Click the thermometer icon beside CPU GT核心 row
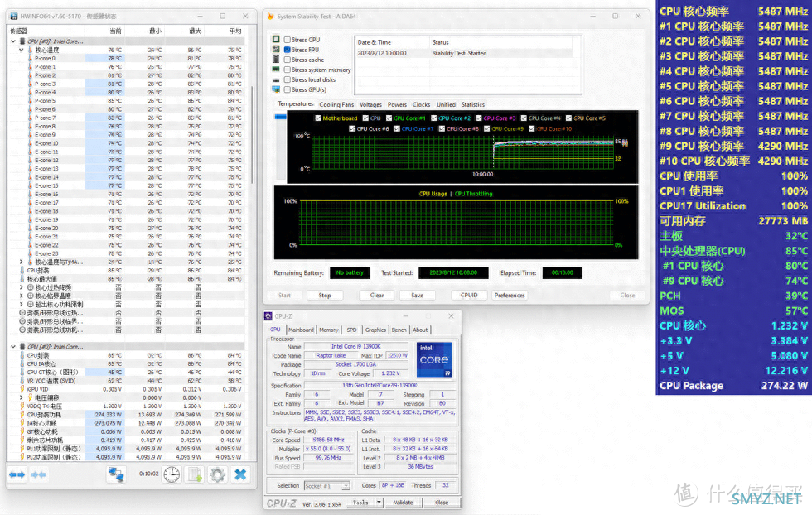This screenshot has height=515, width=812. point(22,372)
